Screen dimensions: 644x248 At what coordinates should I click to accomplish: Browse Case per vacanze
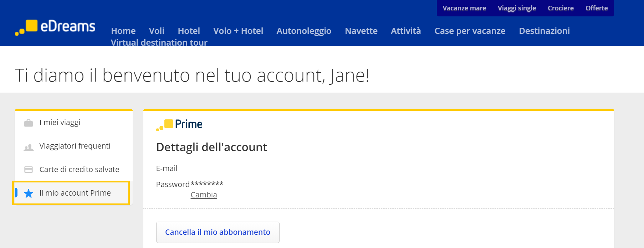(470, 31)
